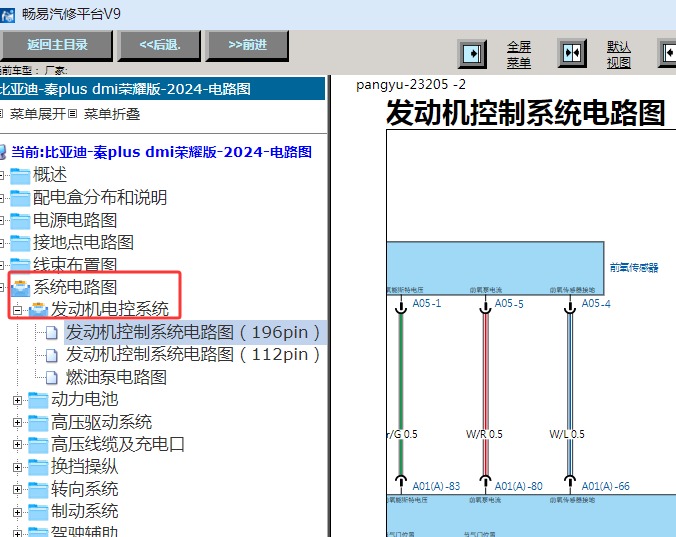Image resolution: width=676 pixels, height=537 pixels.
Task: Click the open folder icon beside 系统电路图
Action: pyautogui.click(x=20, y=288)
